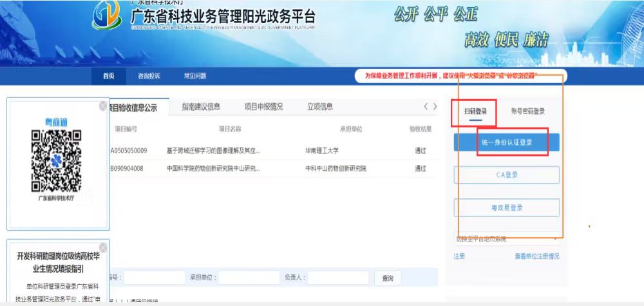Open project 基于跨域迁移学习的图像理解及其应...
The width and height of the screenshot is (644, 306).
pyautogui.click(x=213, y=151)
